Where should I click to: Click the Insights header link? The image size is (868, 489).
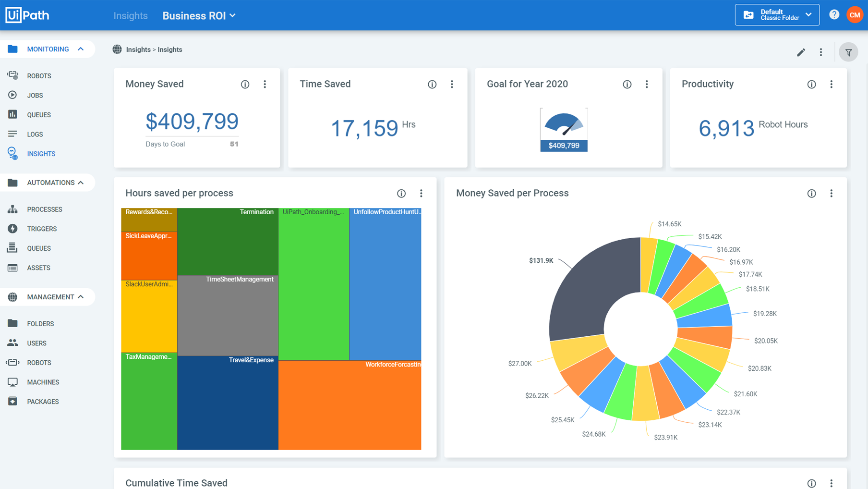[x=130, y=16]
